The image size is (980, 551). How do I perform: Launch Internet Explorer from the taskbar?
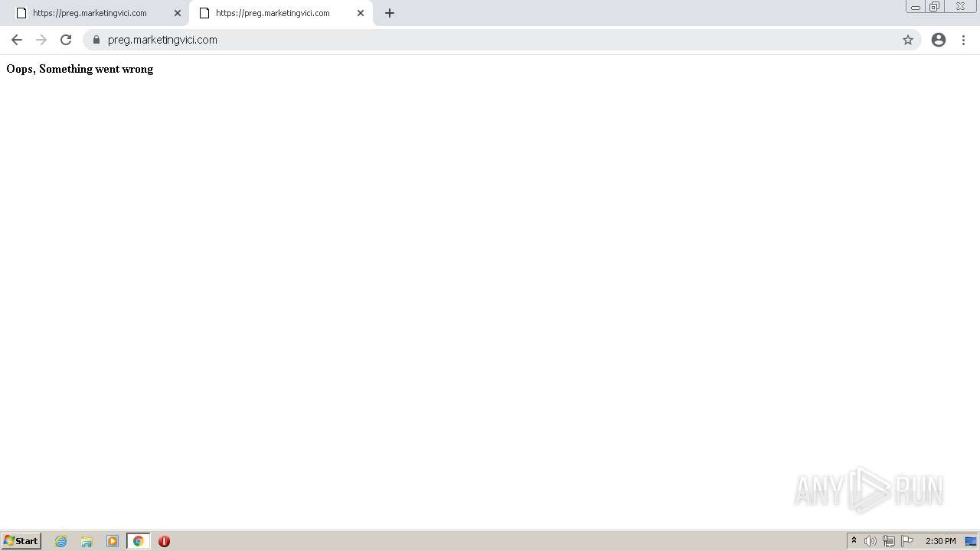(x=61, y=541)
